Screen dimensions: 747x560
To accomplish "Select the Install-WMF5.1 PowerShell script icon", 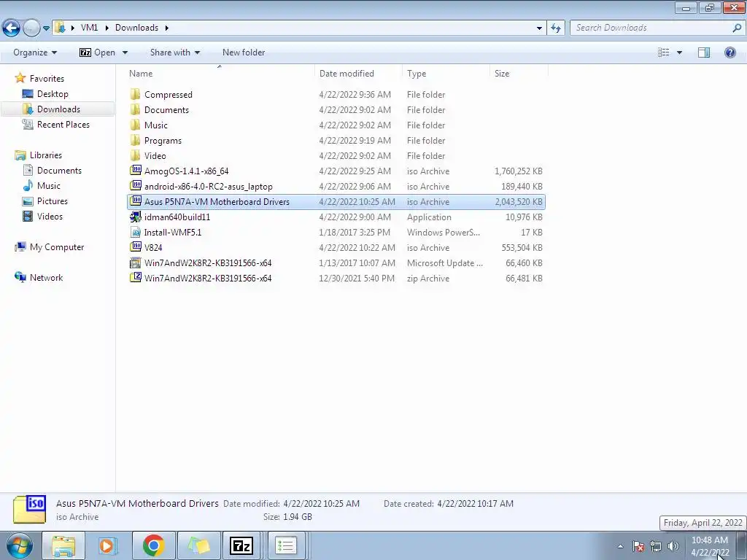I will point(135,232).
